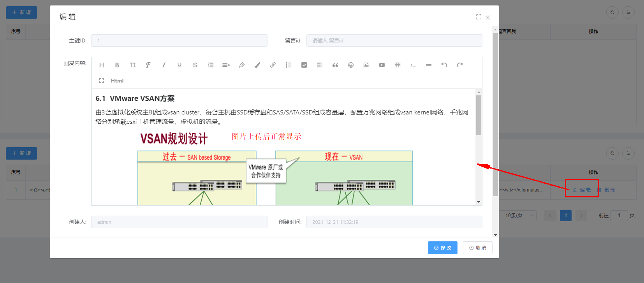The width and height of the screenshot is (644, 283).
Task: Insert a code block
Action: click(x=413, y=65)
